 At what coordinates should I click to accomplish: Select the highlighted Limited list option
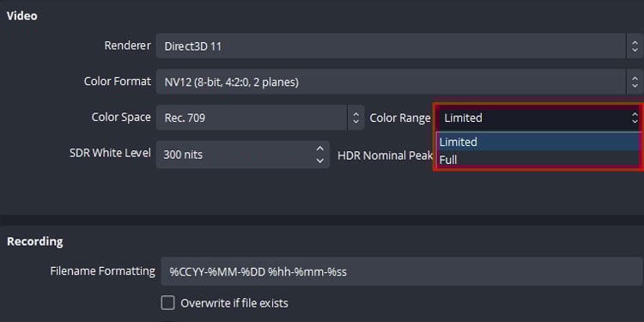[x=538, y=142]
